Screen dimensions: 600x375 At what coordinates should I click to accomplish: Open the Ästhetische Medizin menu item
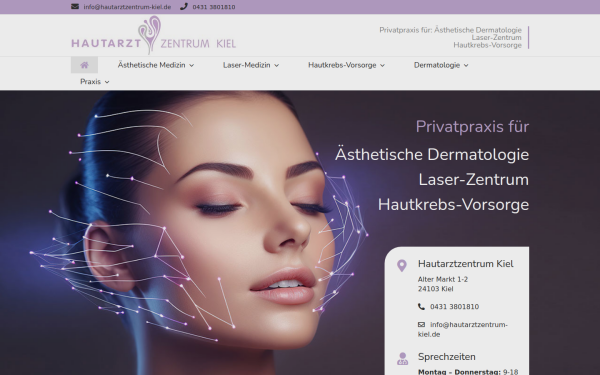pyautogui.click(x=152, y=65)
